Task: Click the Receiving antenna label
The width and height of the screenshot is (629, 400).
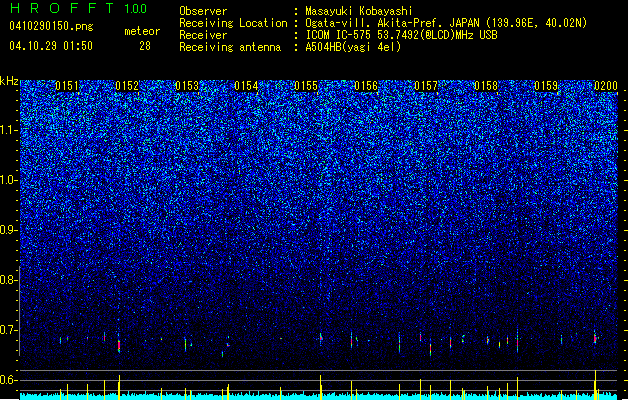Action: point(230,47)
